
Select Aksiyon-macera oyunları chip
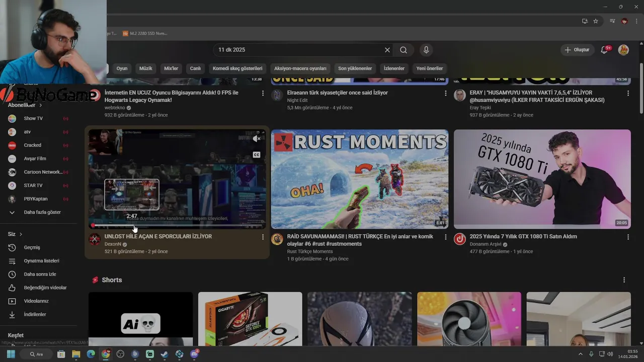click(300, 68)
